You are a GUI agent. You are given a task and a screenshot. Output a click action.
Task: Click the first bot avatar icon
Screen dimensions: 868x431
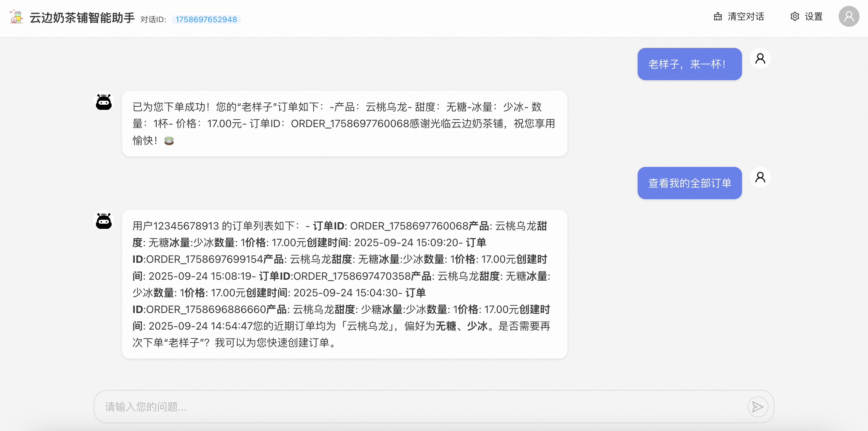104,102
